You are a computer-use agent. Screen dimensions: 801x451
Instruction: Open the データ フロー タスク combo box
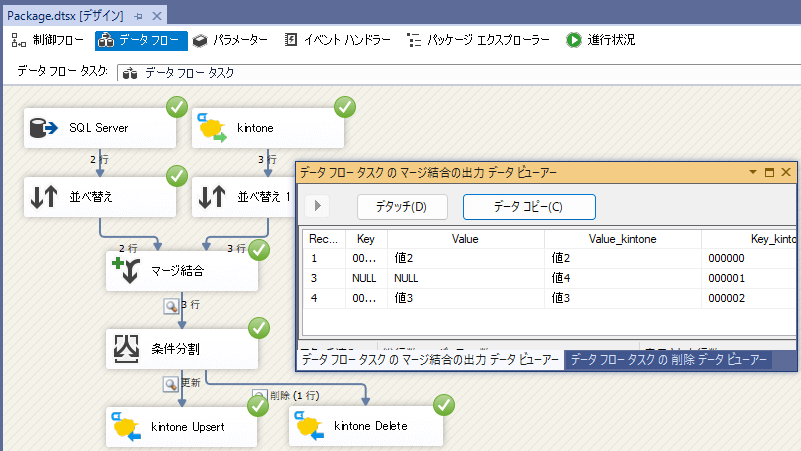(459, 73)
